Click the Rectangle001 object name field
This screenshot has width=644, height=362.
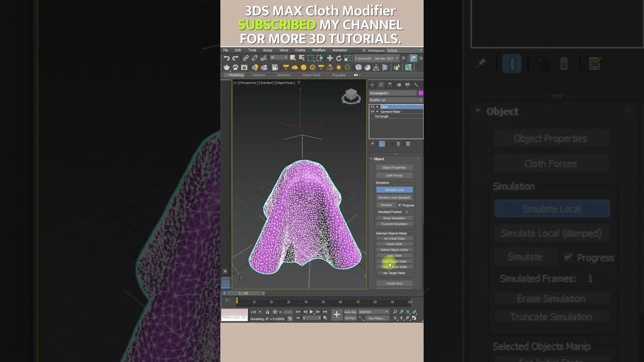[393, 93]
